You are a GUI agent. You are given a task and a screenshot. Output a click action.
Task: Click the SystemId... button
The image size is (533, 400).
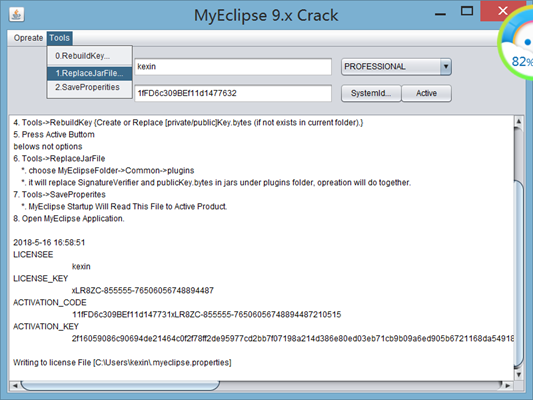tap(371, 93)
